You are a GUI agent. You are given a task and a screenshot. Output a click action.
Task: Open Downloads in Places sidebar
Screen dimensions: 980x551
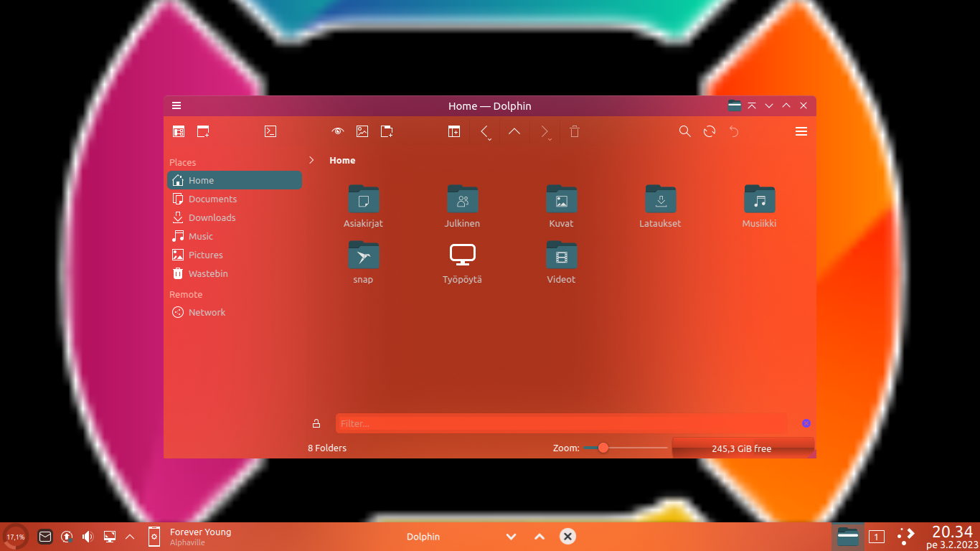click(235, 217)
